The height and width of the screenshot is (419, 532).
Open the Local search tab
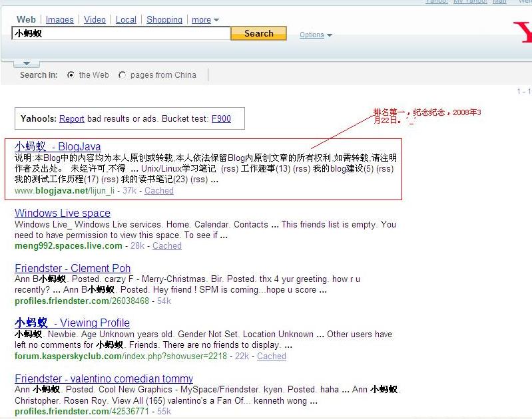(126, 20)
